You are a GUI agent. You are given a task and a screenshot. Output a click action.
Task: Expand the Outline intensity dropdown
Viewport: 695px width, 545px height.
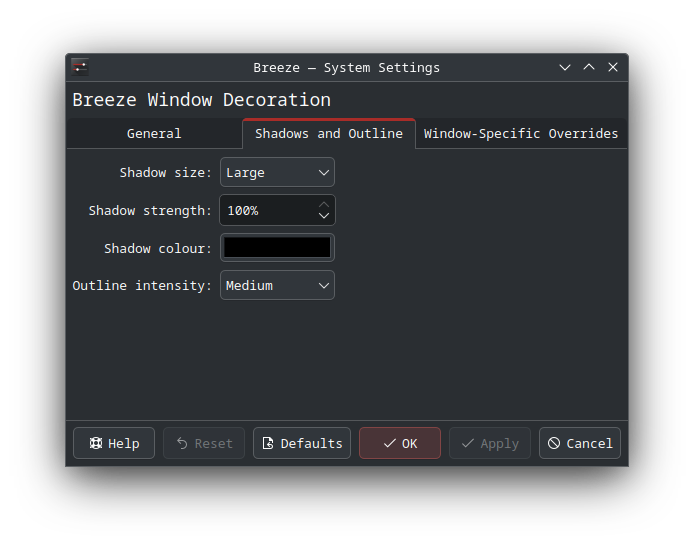pos(277,285)
